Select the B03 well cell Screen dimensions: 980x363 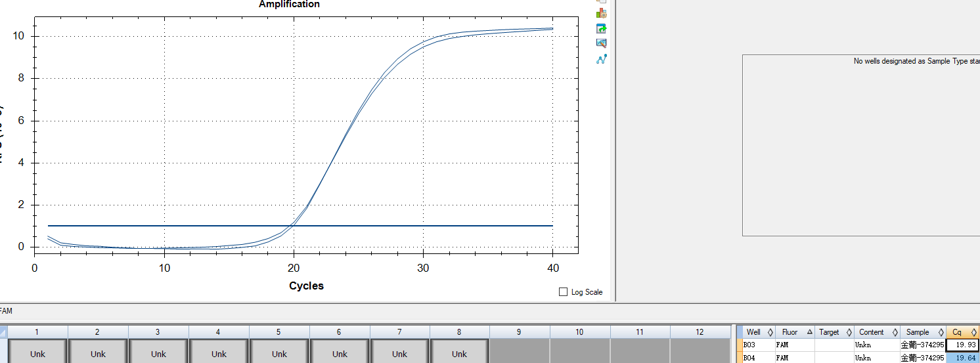pyautogui.click(x=759, y=345)
